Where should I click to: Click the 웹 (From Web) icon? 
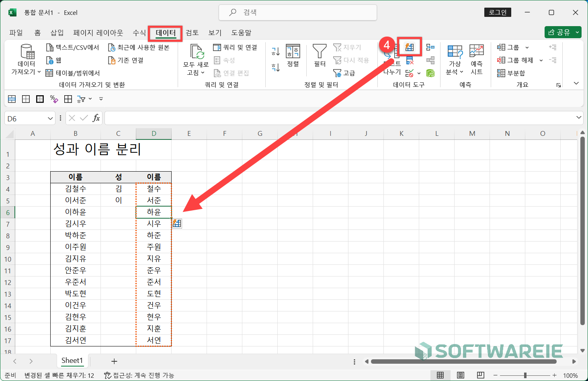point(50,60)
